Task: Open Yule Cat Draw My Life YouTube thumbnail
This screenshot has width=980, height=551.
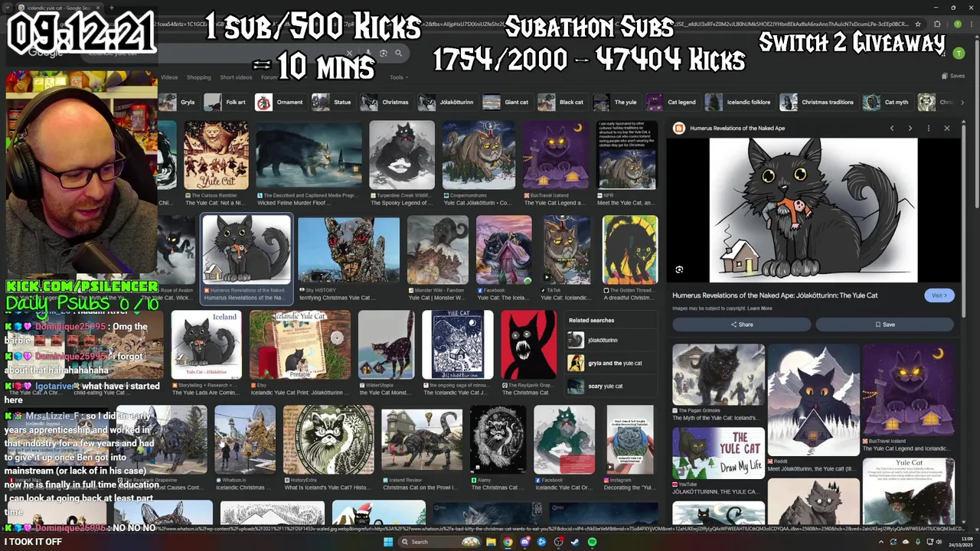Action: 718,453
